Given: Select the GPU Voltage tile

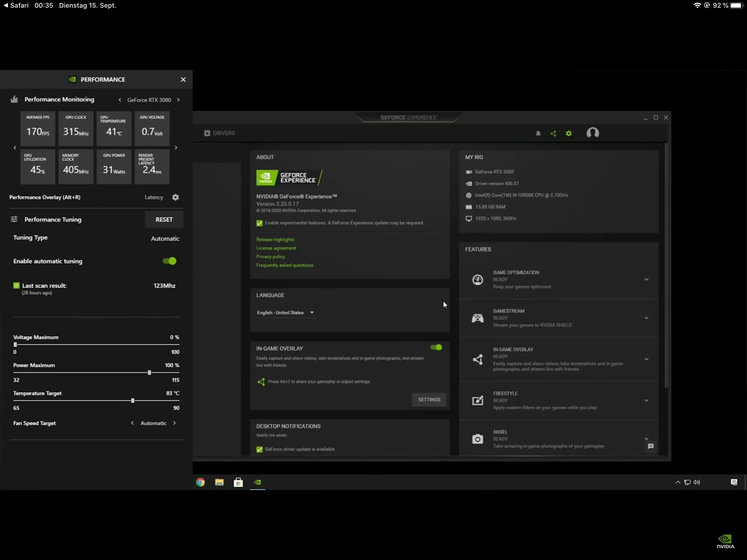Looking at the screenshot, I should [152, 128].
